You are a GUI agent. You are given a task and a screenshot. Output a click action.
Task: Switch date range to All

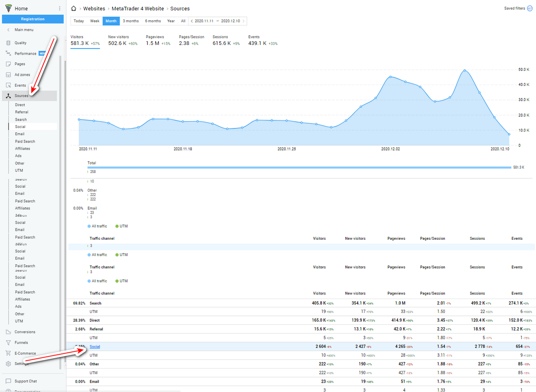pos(183,21)
